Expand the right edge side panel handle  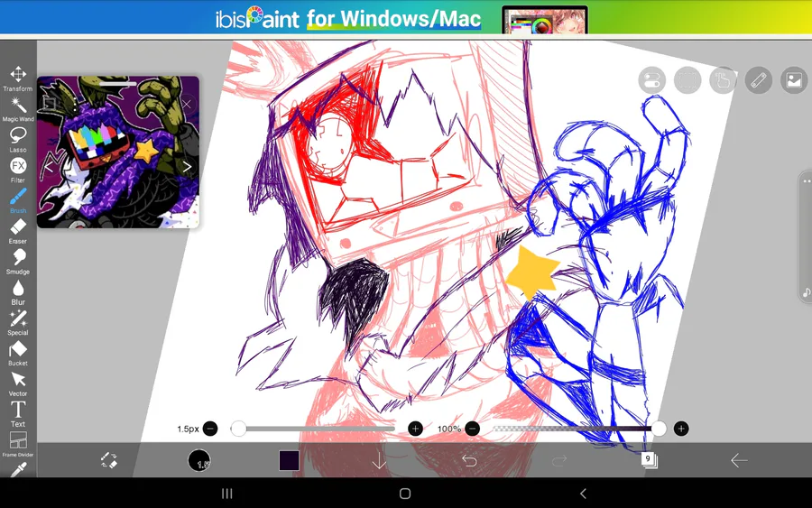(x=806, y=236)
